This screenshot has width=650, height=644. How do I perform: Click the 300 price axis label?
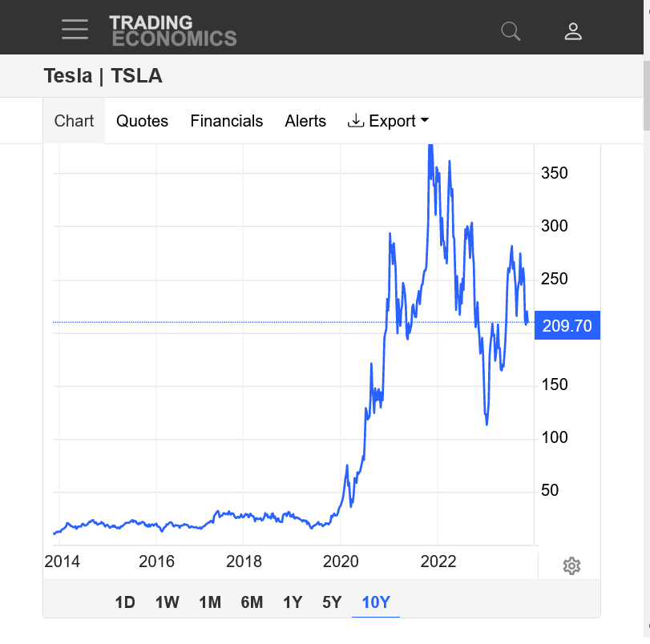coord(555,226)
